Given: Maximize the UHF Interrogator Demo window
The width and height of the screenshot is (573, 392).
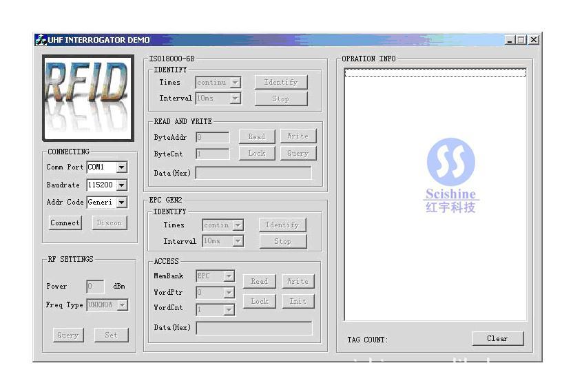Looking at the screenshot, I should click(x=521, y=40).
